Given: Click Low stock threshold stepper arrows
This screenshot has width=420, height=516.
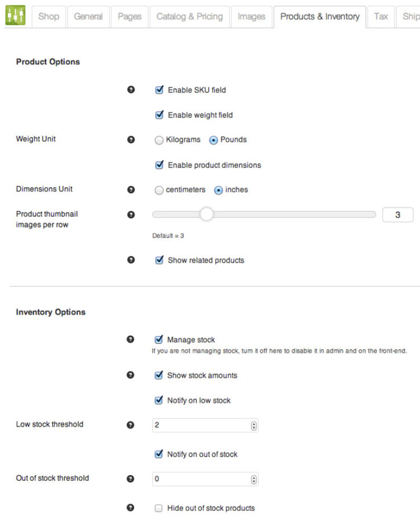Looking at the screenshot, I should (254, 426).
